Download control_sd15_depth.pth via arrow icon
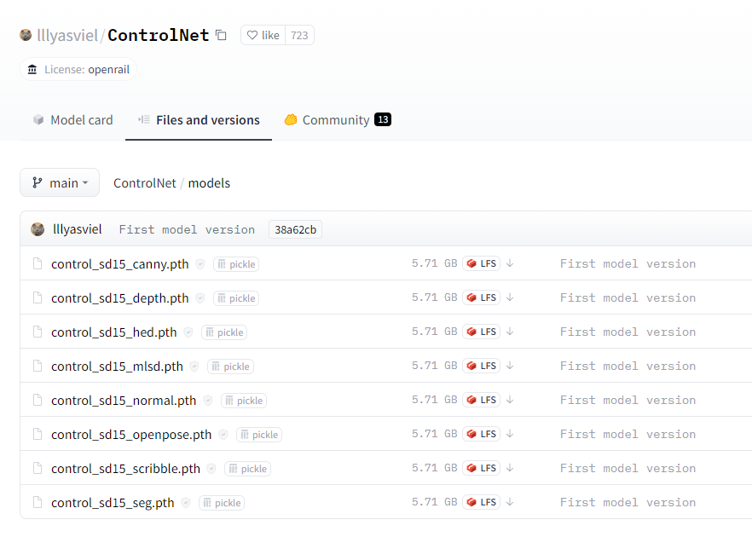The image size is (752, 560). point(510,297)
